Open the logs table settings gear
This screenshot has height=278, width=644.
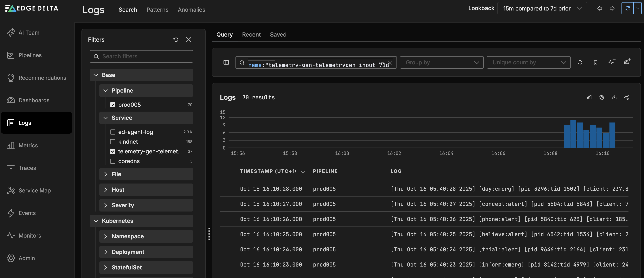click(602, 97)
